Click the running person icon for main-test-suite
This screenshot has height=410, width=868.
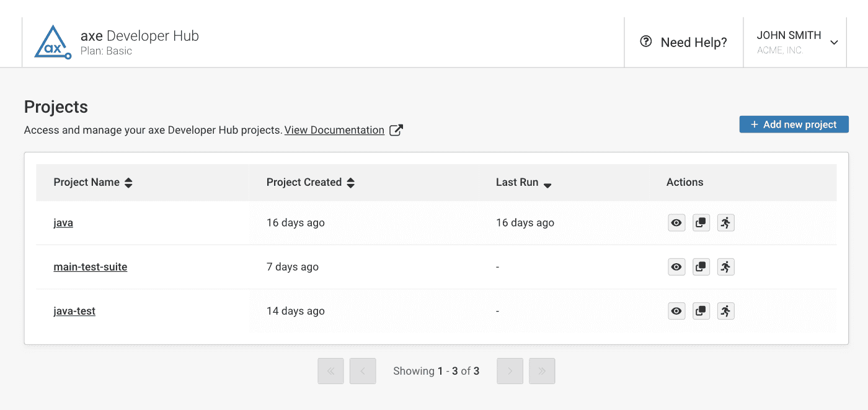[x=725, y=267]
